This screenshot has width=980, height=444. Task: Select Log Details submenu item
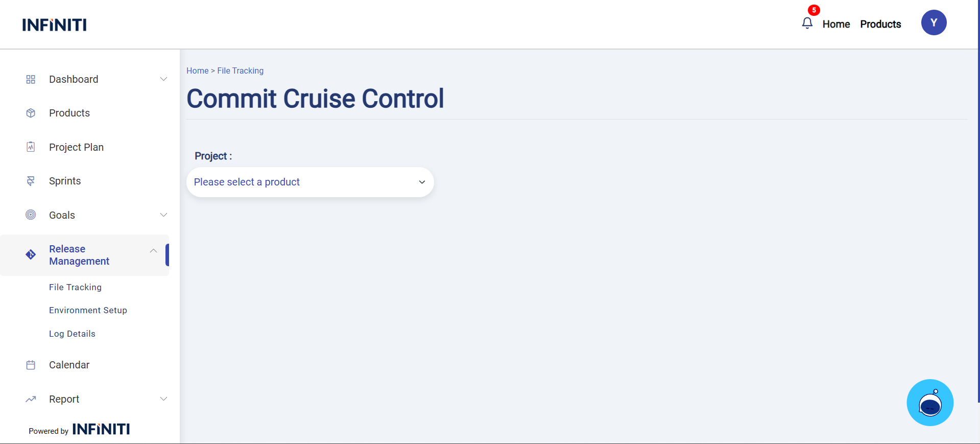72,334
